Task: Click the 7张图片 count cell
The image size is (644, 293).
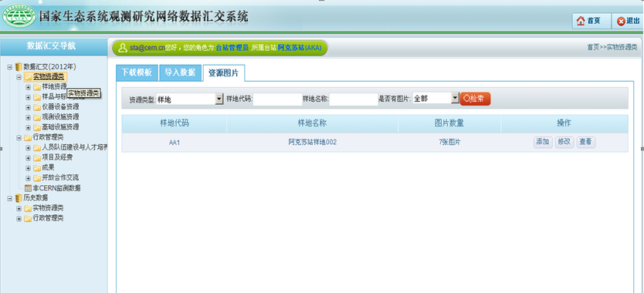Action: pyautogui.click(x=449, y=143)
